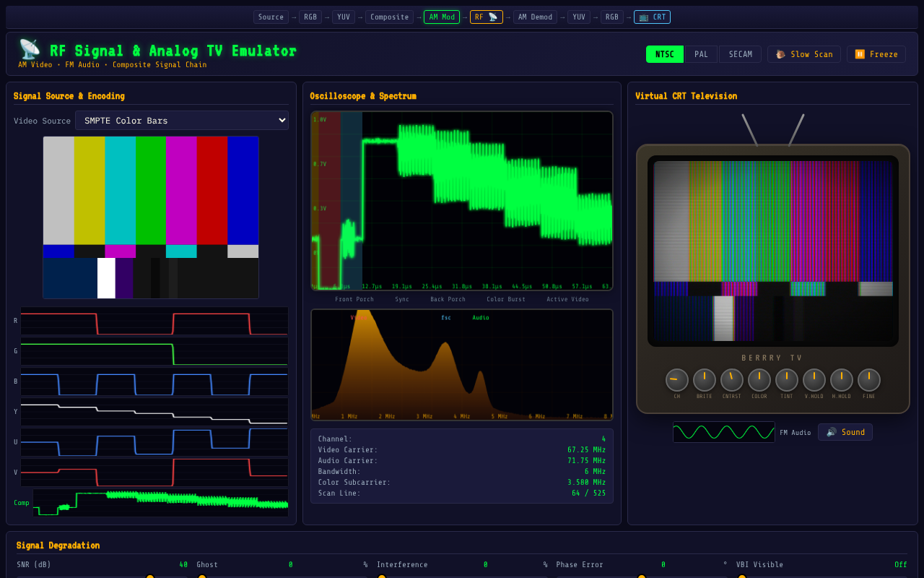Click the Comp composite waveform trace
Viewport: 924px width, 578px height.
click(x=160, y=503)
